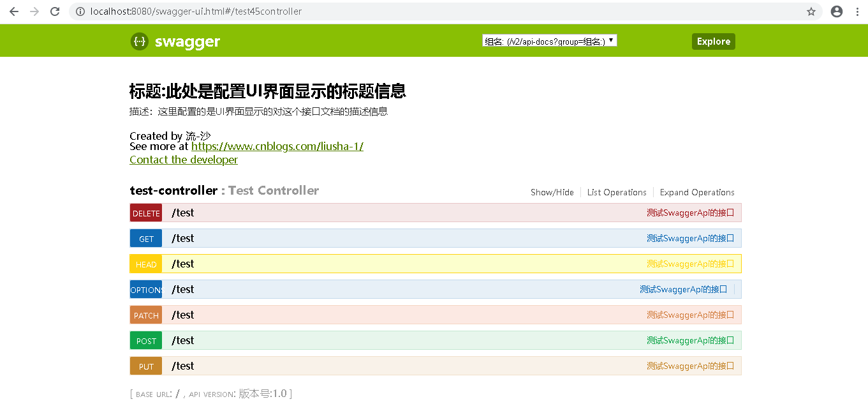Screen dimensions: 868x413
Task: Open Chrome three-dot menu
Action: coord(857,11)
